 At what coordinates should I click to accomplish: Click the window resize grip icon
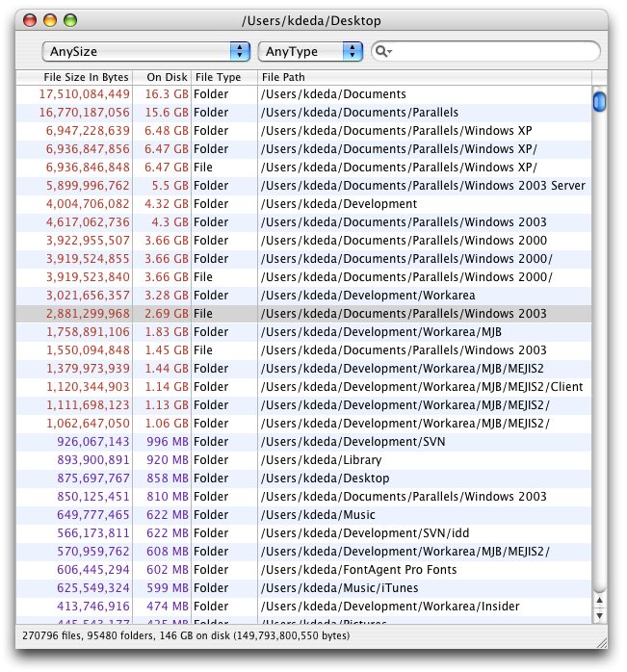tap(601, 643)
